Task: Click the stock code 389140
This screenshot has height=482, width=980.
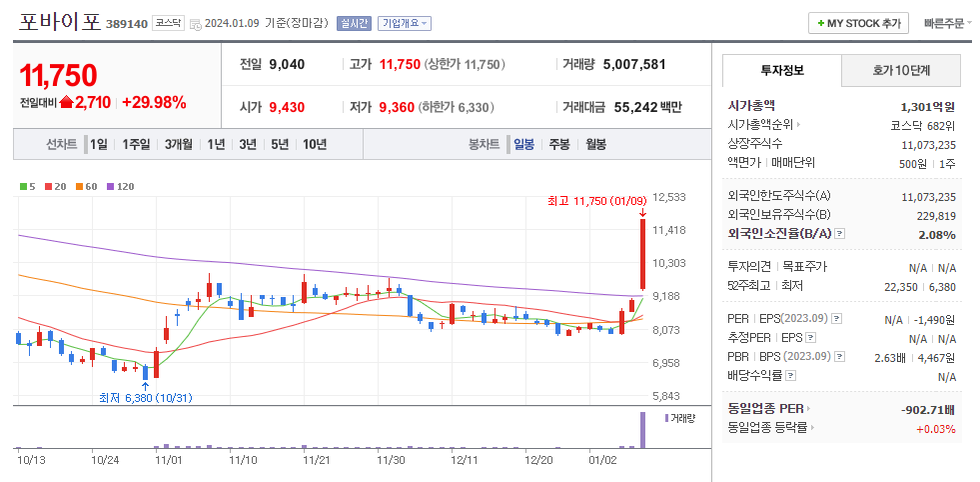Action: click(127, 24)
